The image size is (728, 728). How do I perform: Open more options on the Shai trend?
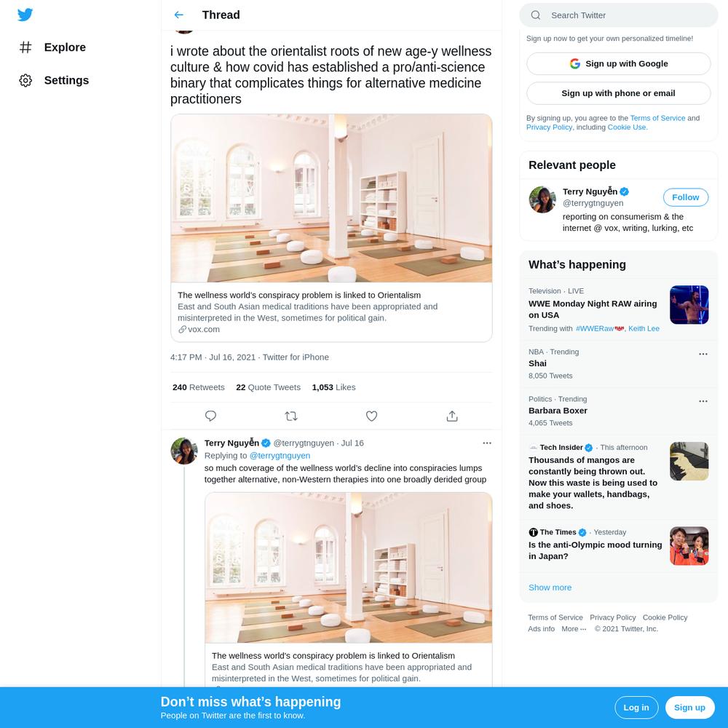point(703,354)
